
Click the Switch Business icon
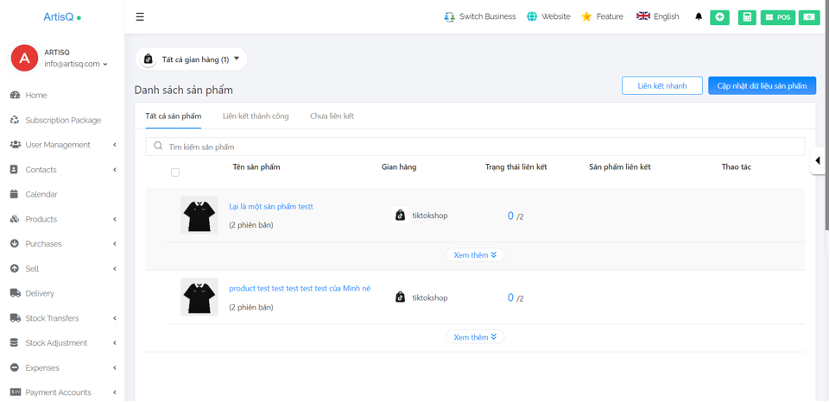tap(449, 17)
